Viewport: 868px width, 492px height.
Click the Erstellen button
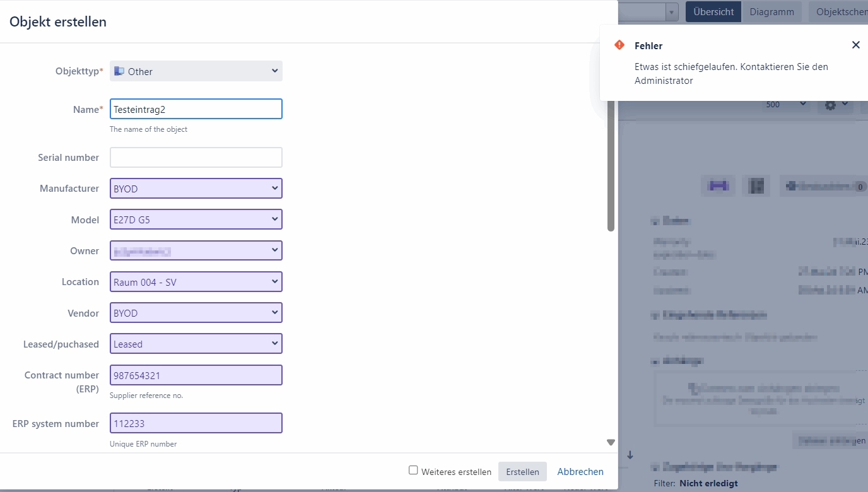[522, 472]
